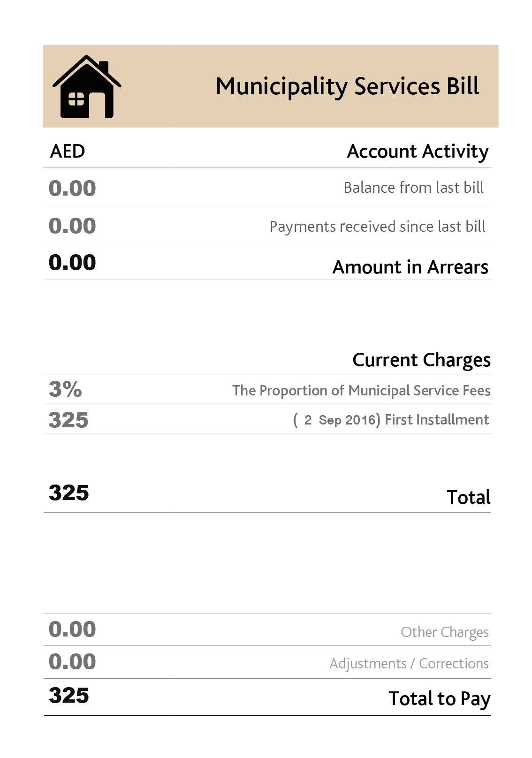Click the Account Activity heading
Viewport: 532px width, 758px height.
pos(418,152)
